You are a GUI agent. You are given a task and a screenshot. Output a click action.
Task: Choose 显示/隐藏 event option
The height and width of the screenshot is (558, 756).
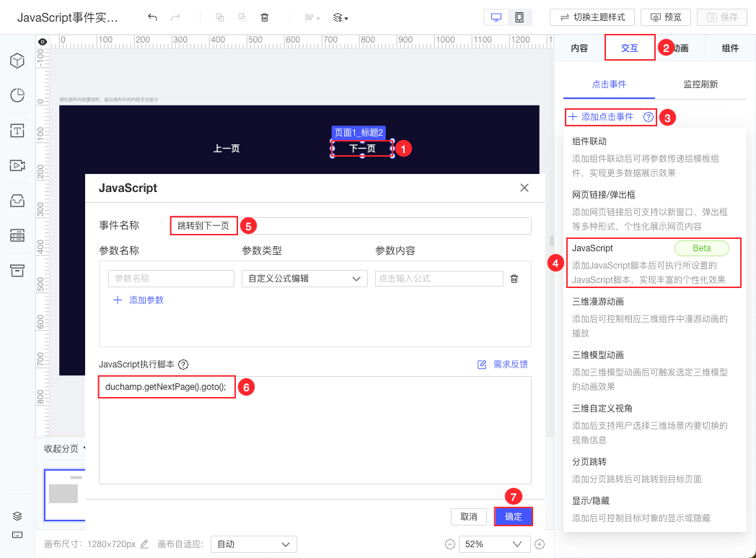pyautogui.click(x=649, y=510)
